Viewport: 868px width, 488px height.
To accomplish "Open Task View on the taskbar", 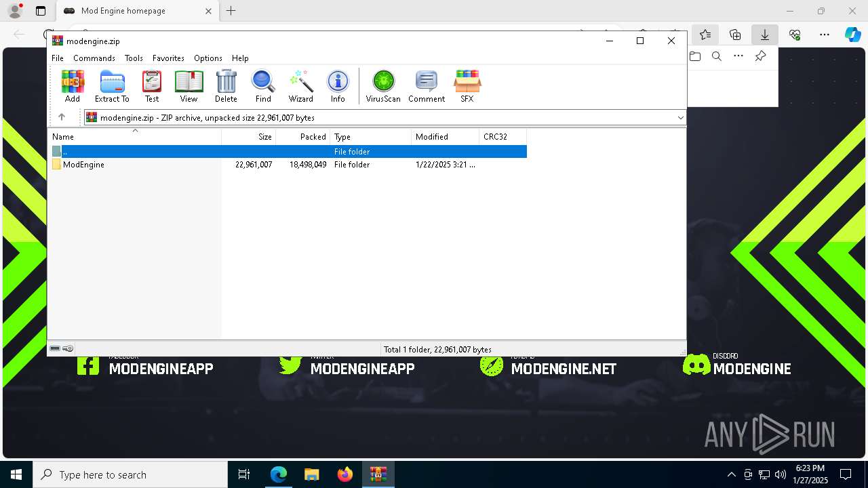I will tap(244, 474).
